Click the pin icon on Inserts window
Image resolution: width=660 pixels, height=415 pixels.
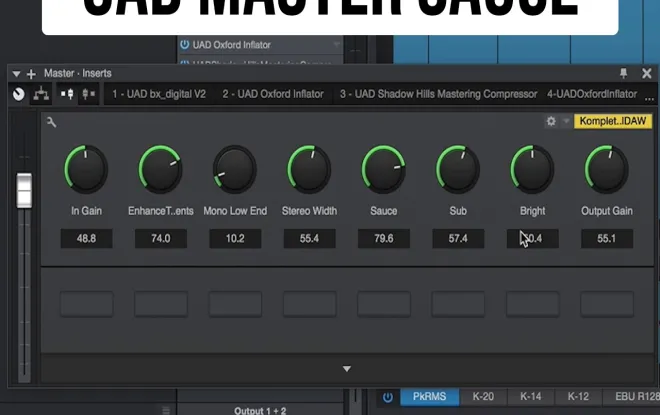click(x=624, y=73)
